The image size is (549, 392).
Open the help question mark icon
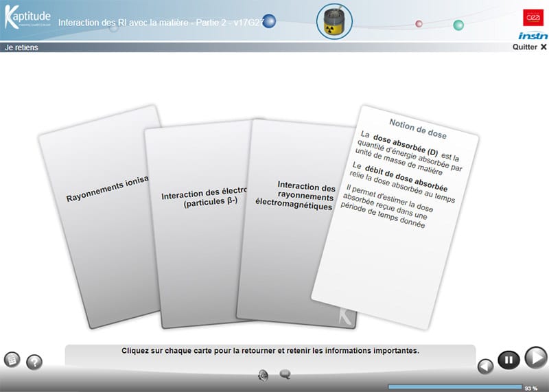pyautogui.click(x=34, y=362)
